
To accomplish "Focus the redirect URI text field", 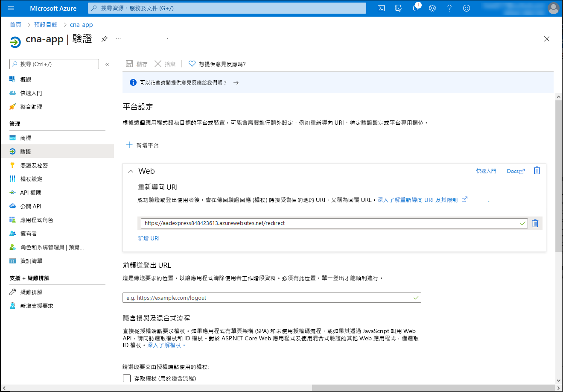I will tap(334, 223).
